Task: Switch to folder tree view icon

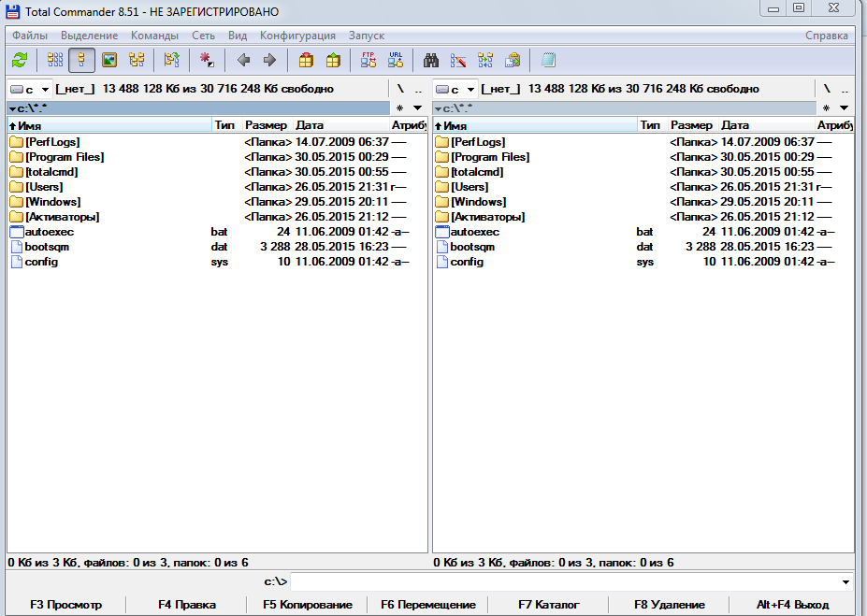Action: 137,60
